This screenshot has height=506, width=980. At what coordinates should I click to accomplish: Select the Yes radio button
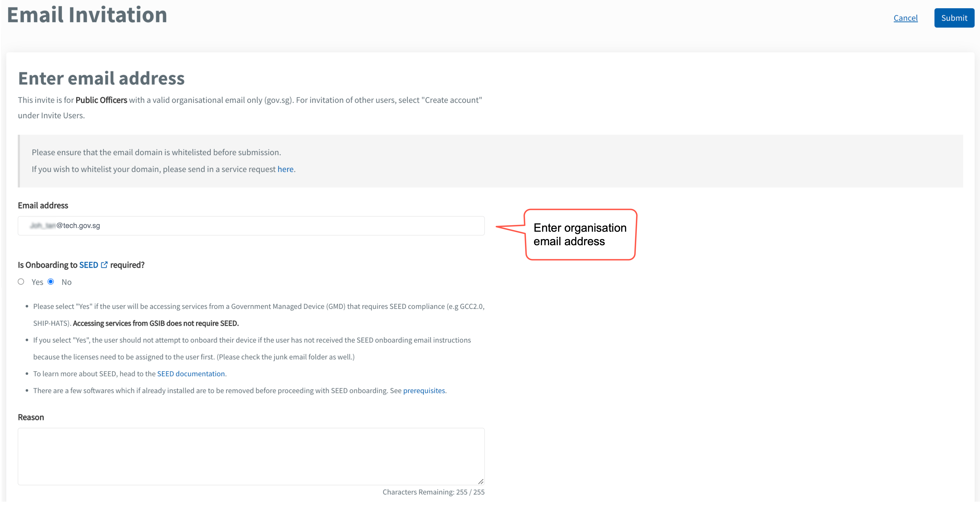21,282
